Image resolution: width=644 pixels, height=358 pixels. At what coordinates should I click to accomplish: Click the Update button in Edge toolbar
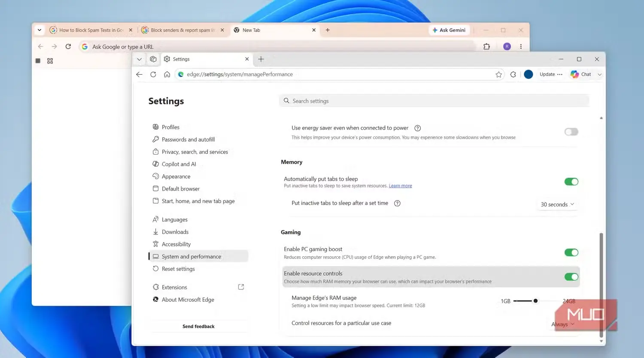[x=547, y=74]
